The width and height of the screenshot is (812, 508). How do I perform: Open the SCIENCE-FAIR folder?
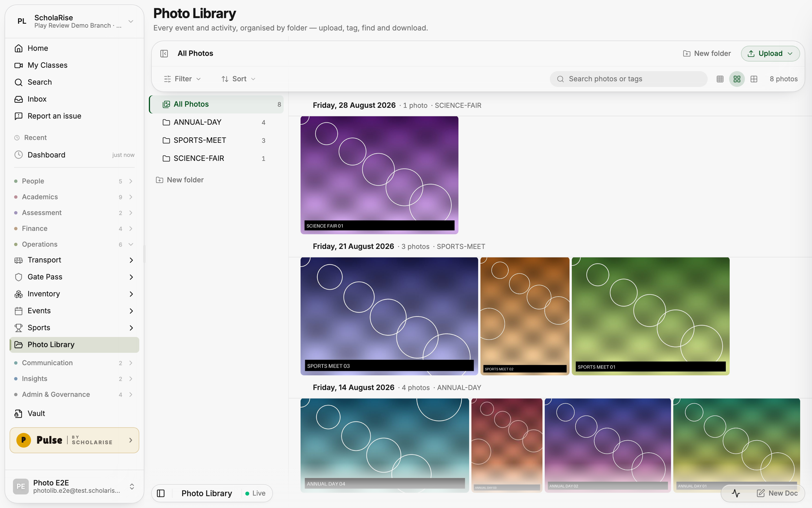217,159
